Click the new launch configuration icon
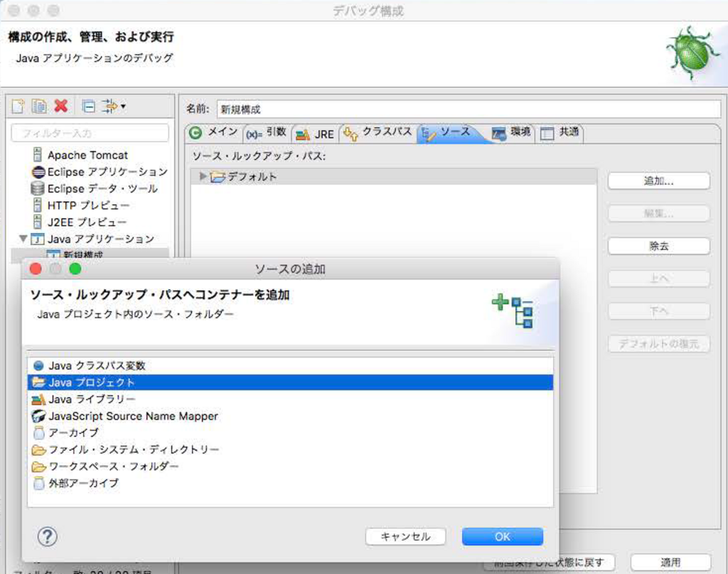 click(x=18, y=107)
